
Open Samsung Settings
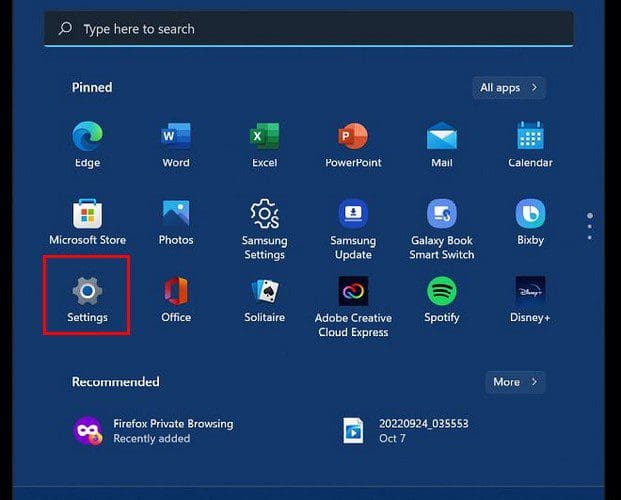[x=265, y=229]
